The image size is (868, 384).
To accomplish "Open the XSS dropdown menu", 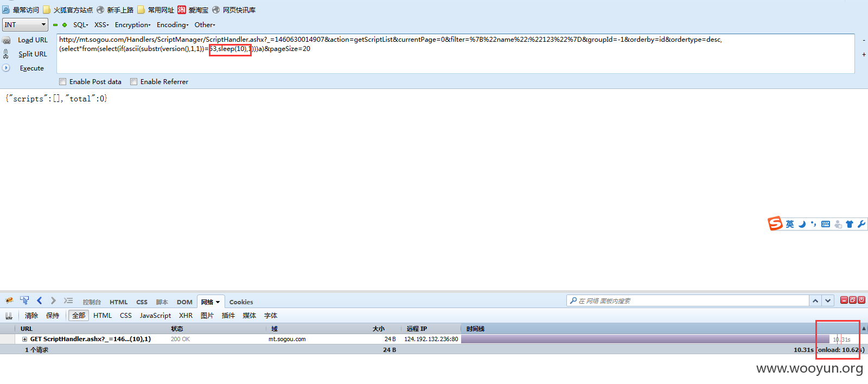I will 101,25.
